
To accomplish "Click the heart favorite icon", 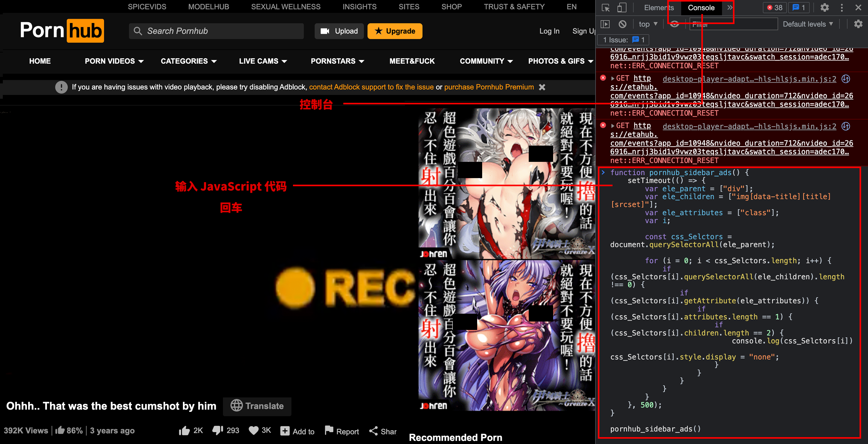I will tap(253, 431).
